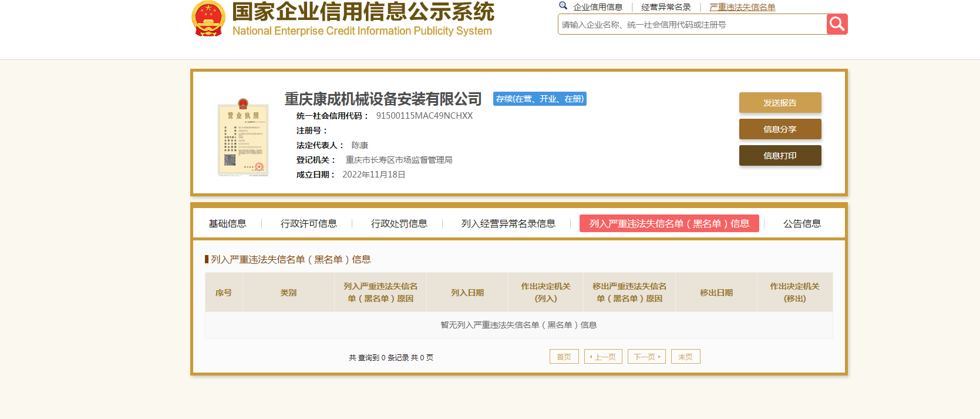Image resolution: width=980 pixels, height=419 pixels.
Task: Switch to the 行政许可信息 tab
Action: click(x=308, y=223)
